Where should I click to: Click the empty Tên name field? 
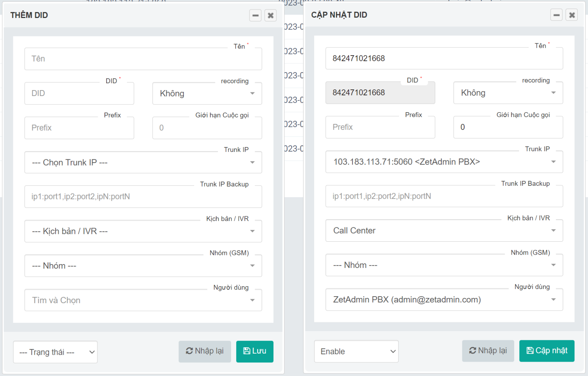(x=143, y=59)
